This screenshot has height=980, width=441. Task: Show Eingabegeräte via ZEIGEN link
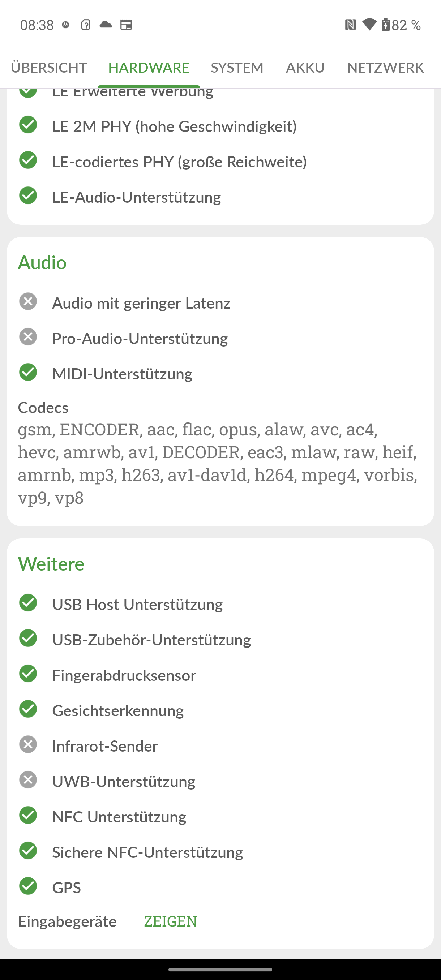click(x=171, y=921)
